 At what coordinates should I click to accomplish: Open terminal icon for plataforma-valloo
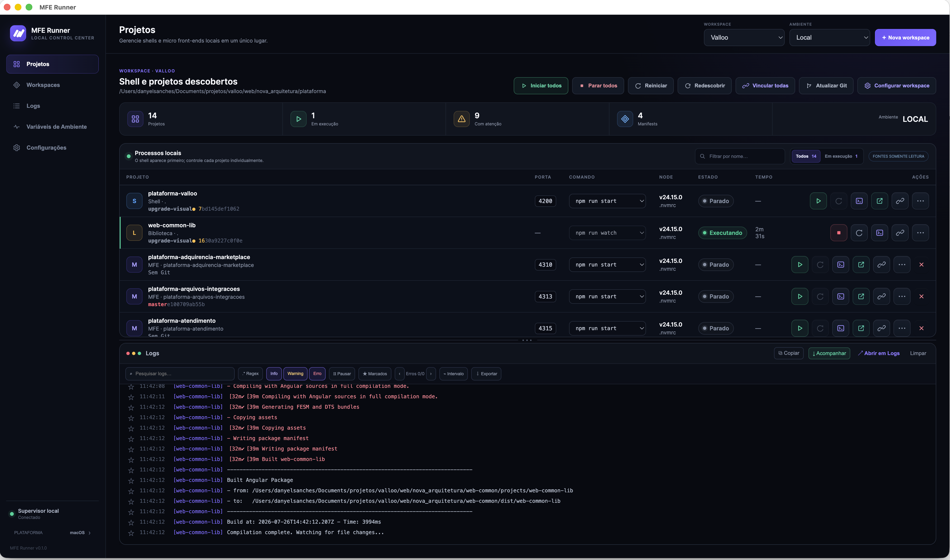[859, 201]
